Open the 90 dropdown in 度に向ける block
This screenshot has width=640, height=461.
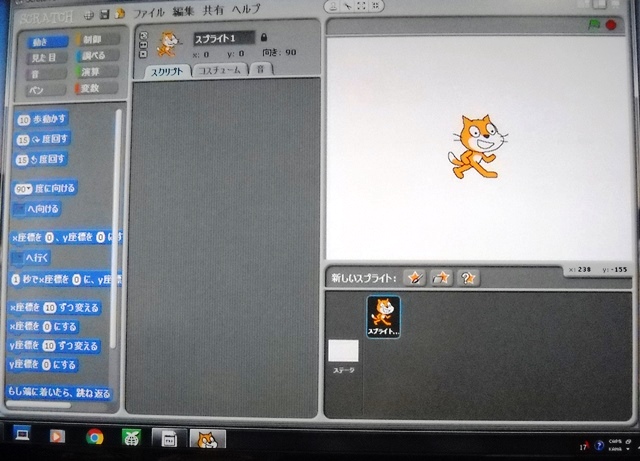[x=23, y=189]
